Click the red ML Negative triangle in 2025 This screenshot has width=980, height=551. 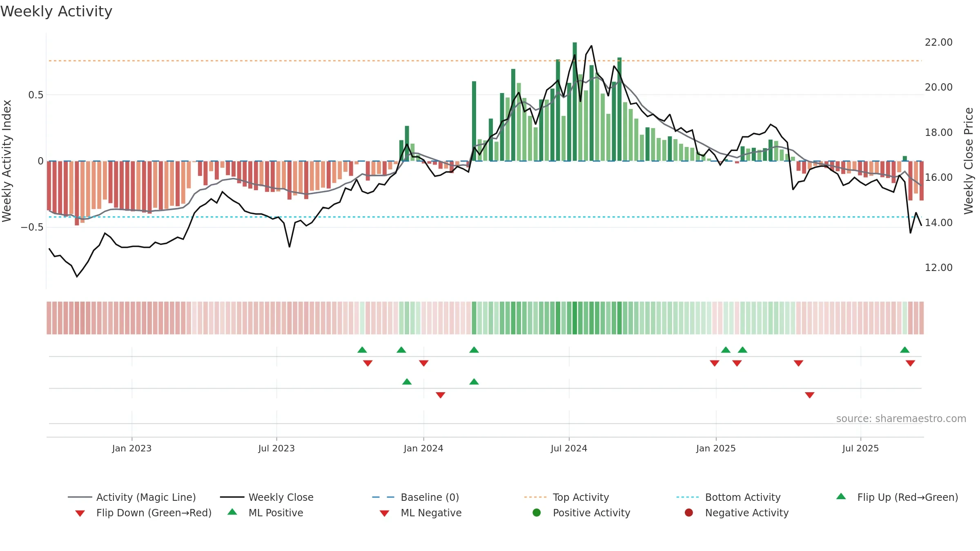[x=810, y=395]
